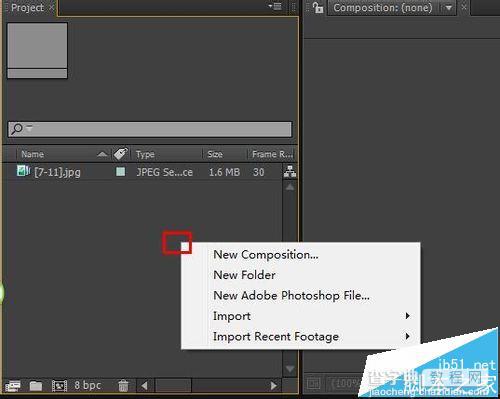This screenshot has width=500, height=399.
Task: Select the [7-11].jpg sequence file icon
Action: (23, 171)
